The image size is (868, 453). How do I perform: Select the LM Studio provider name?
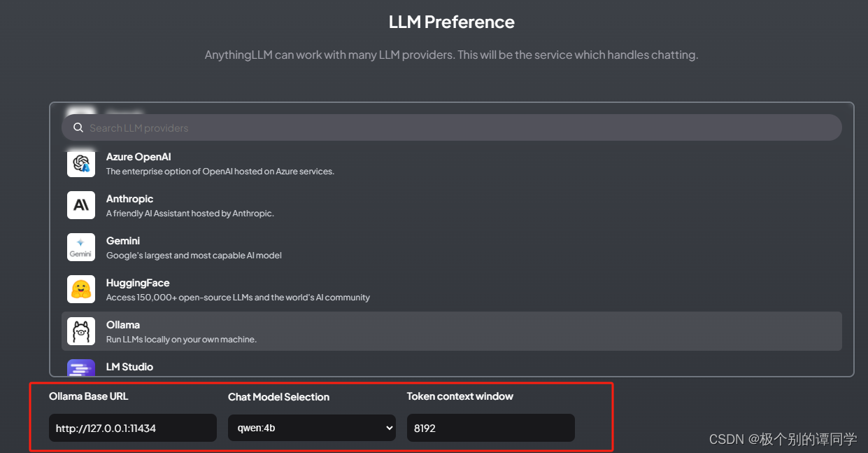coord(129,367)
